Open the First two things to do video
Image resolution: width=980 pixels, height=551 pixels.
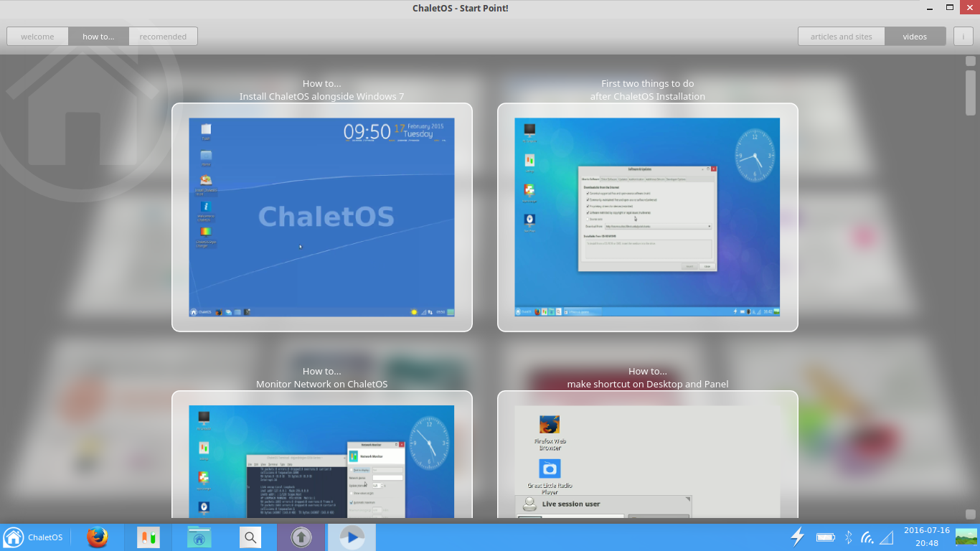click(648, 217)
